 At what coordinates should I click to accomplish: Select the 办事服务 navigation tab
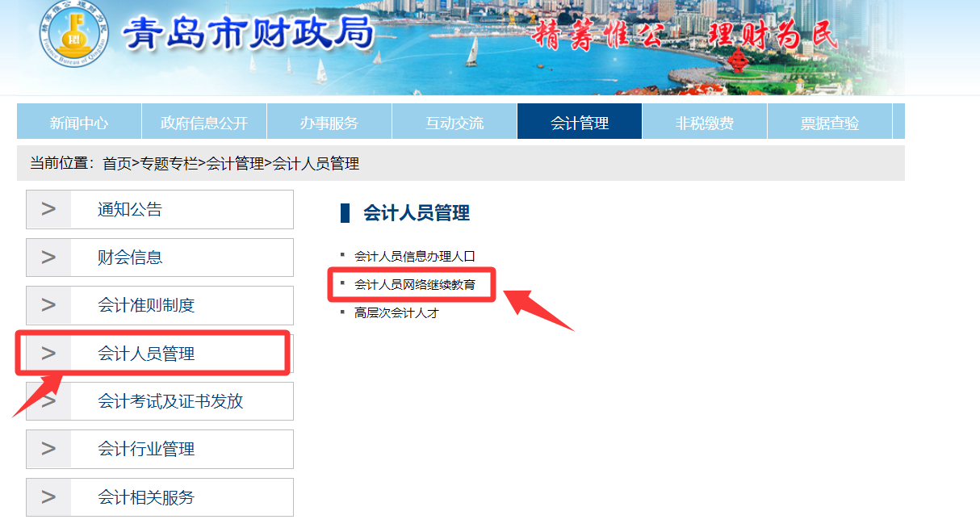[329, 122]
